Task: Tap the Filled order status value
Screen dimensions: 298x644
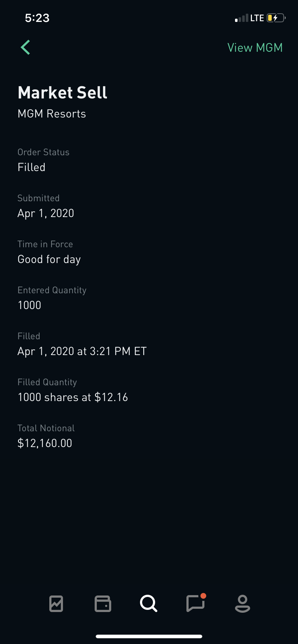Action: pyautogui.click(x=32, y=167)
